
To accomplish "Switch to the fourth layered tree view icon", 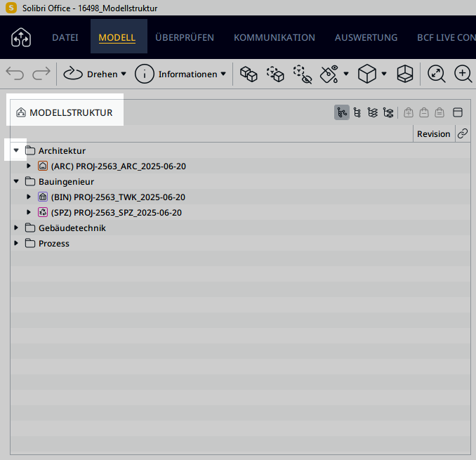I will click(388, 112).
